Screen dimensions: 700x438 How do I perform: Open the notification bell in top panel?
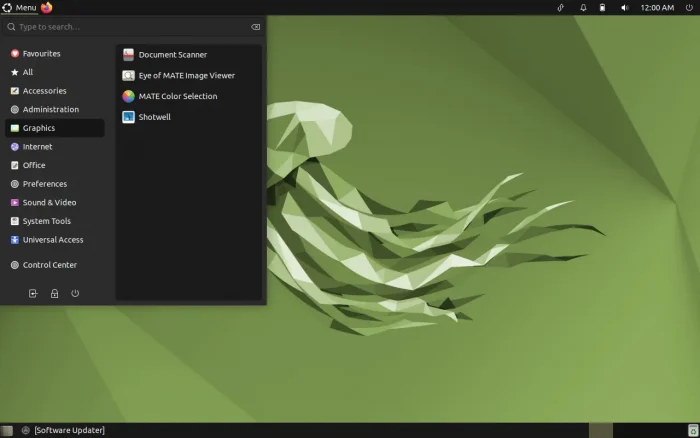pos(583,7)
